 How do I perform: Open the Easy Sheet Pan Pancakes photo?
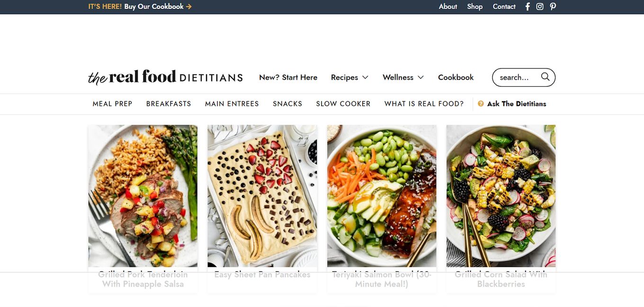(x=262, y=196)
